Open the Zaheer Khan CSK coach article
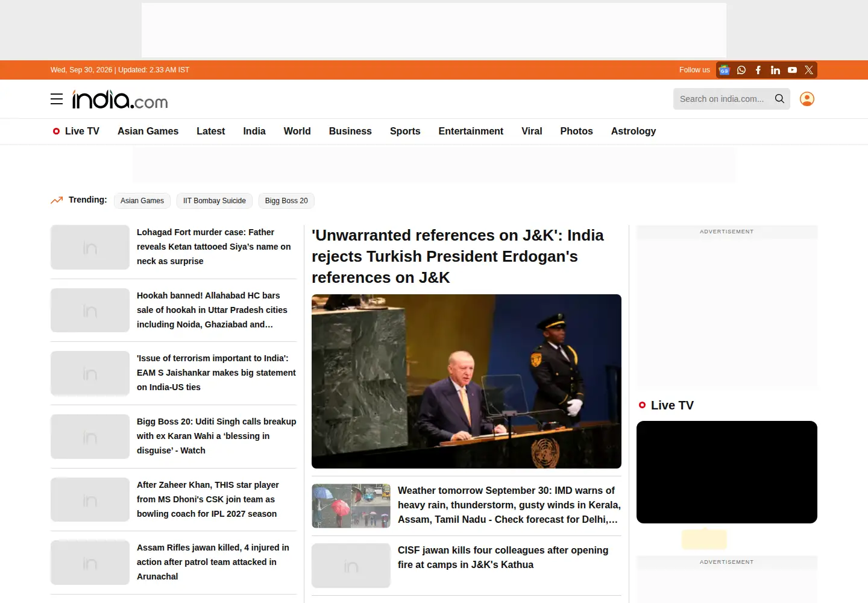This screenshot has height=603, width=868. pyautogui.click(x=208, y=499)
